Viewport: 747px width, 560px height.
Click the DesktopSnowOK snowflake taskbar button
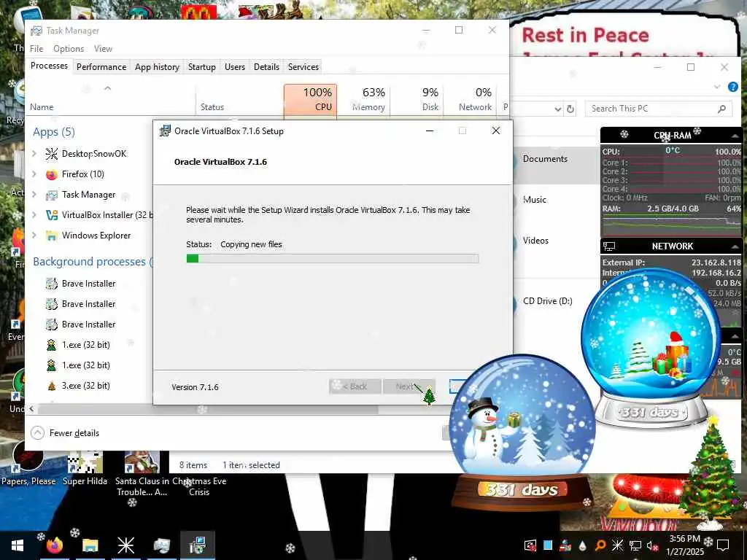tap(125, 545)
